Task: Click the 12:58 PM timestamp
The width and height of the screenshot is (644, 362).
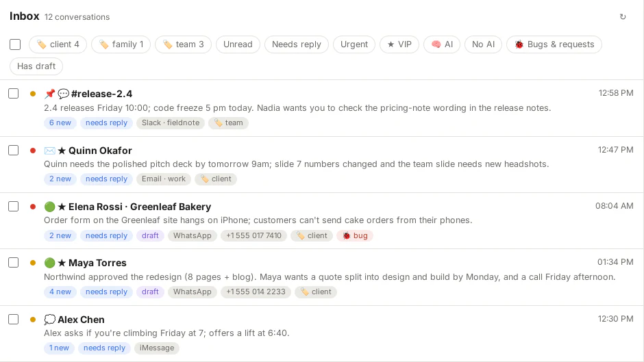Action: pos(616,93)
